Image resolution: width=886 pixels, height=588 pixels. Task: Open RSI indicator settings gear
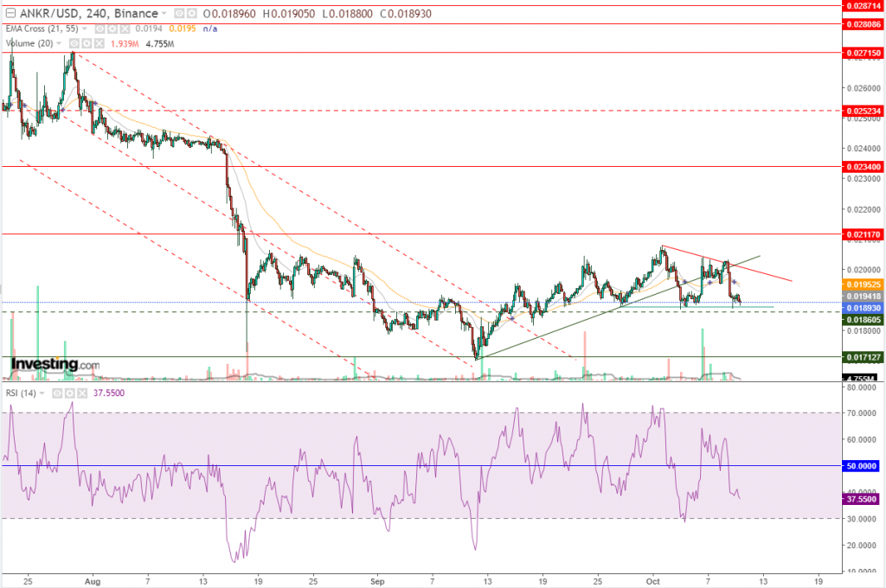coord(69,393)
